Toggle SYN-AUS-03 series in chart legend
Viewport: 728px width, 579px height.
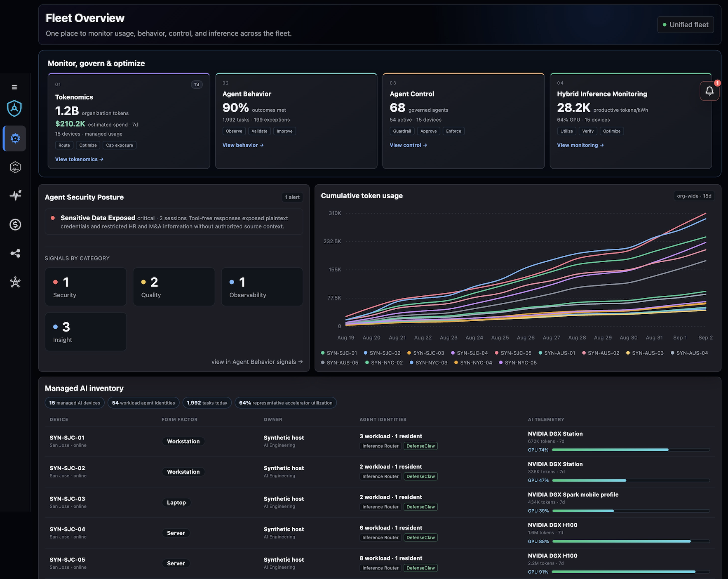click(645, 353)
